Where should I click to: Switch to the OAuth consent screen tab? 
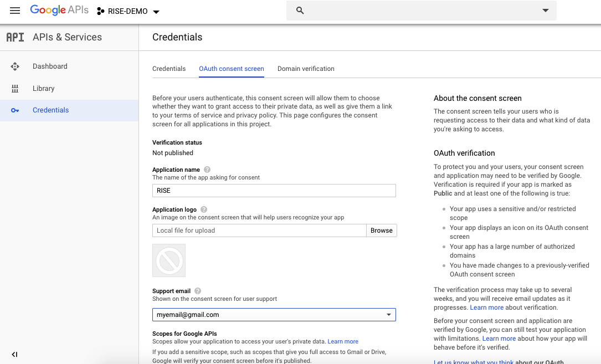(232, 69)
